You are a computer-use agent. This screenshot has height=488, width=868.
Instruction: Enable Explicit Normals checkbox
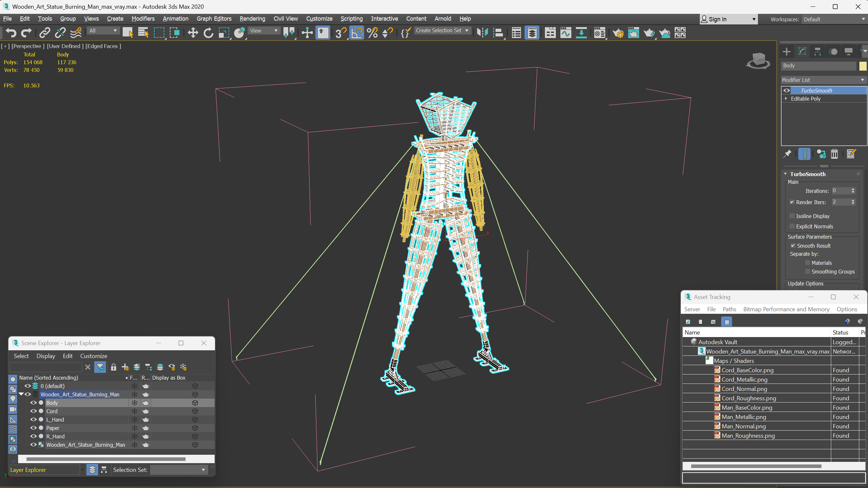point(792,226)
